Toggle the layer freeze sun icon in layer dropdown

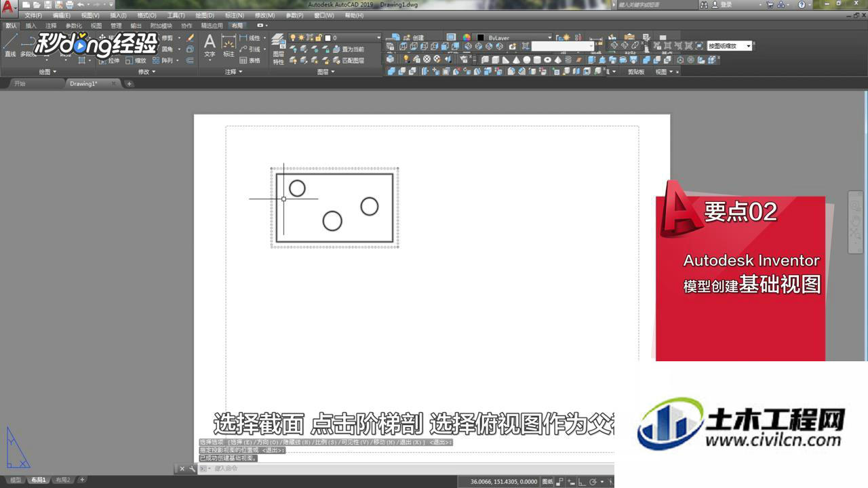coord(301,38)
